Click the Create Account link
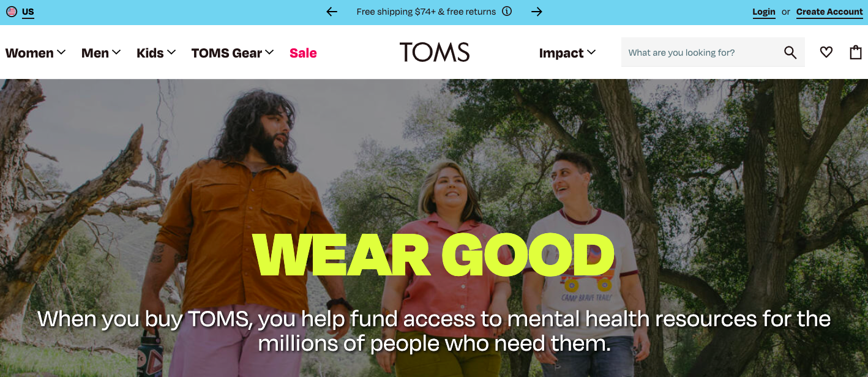Screen dimensions: 868x377 (829, 12)
